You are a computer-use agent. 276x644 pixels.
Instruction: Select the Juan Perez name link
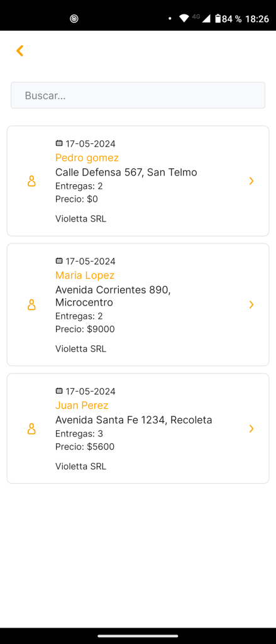coord(82,406)
